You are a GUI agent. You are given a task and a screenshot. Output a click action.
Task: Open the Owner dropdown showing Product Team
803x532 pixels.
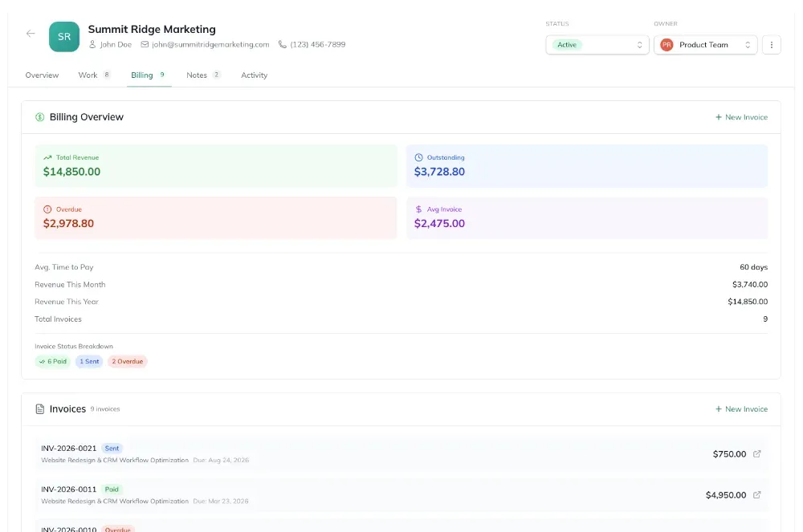705,44
